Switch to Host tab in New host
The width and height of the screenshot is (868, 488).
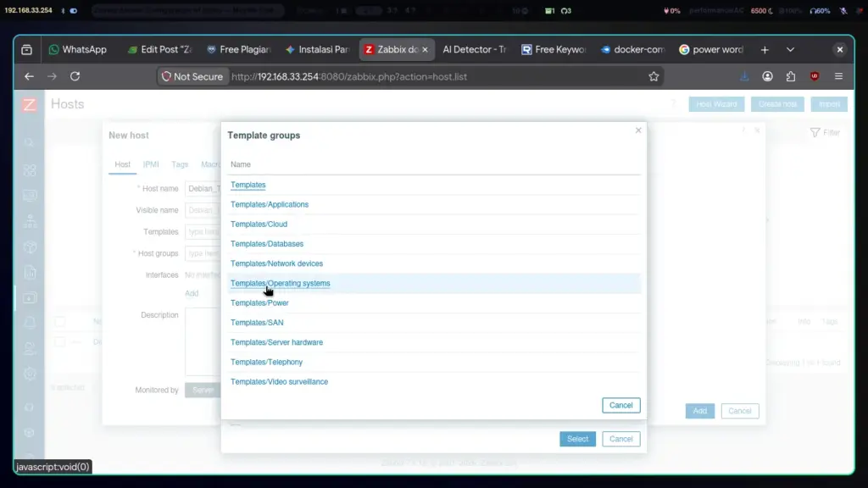click(x=122, y=164)
